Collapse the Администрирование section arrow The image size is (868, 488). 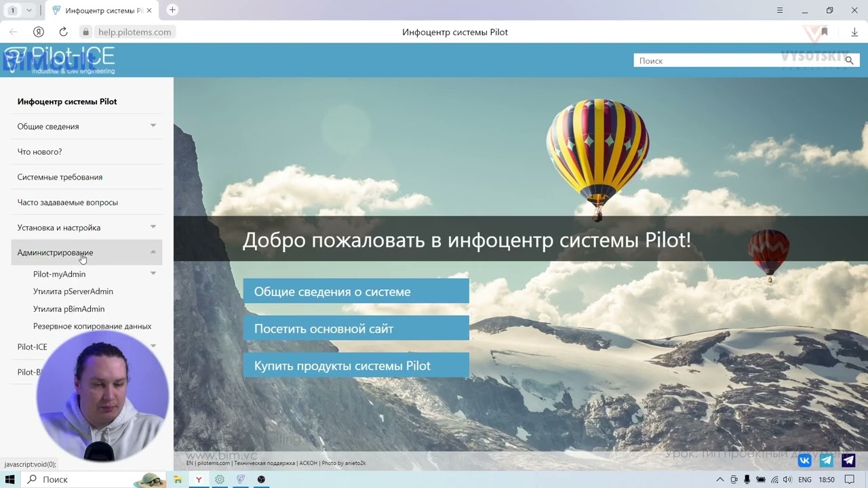click(153, 251)
